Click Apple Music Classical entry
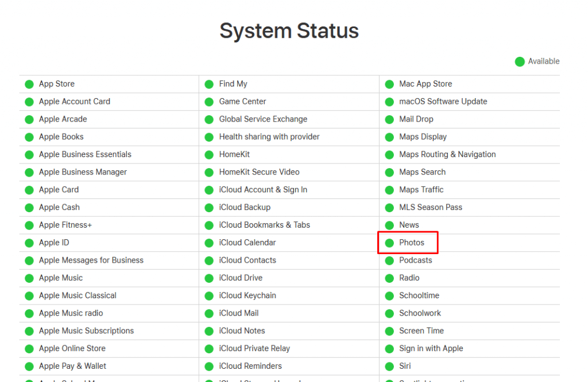 pyautogui.click(x=78, y=295)
